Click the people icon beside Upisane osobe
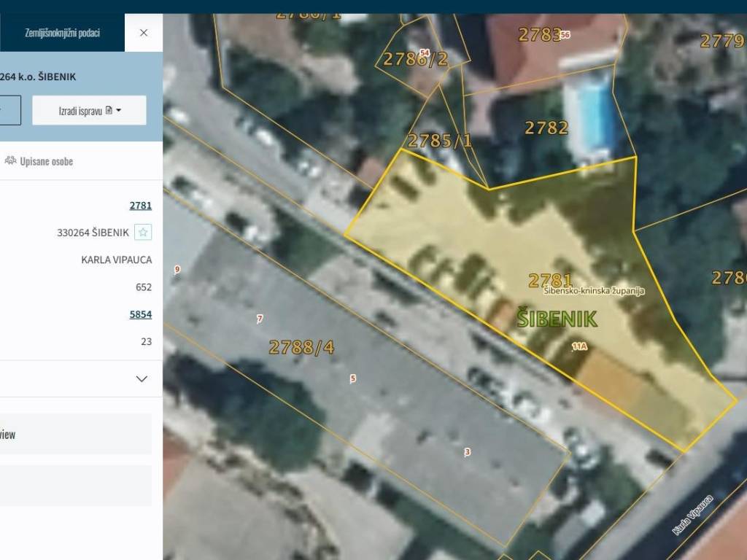This screenshot has height=560, width=747. [10, 161]
